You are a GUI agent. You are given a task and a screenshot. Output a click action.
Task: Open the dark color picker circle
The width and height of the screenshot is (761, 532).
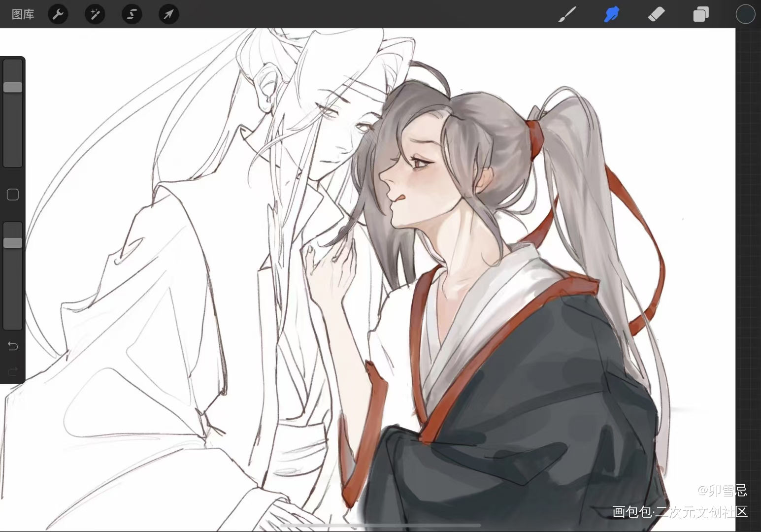[745, 14]
